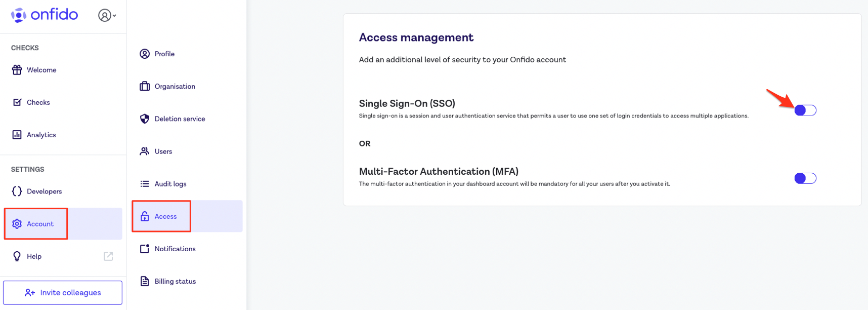The height and width of the screenshot is (310, 868).
Task: Click the Profile person icon
Action: coord(145,54)
